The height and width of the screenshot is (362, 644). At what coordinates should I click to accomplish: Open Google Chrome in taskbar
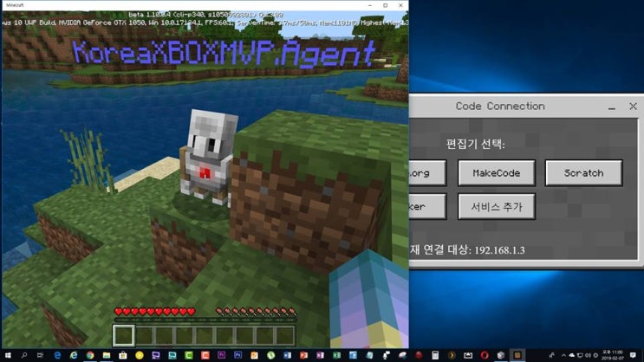(90, 355)
